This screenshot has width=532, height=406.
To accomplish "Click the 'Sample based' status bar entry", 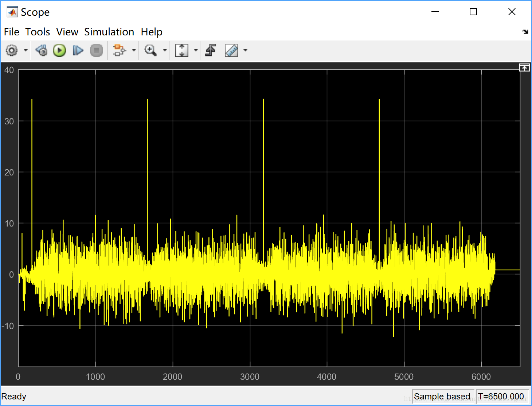I will pyautogui.click(x=442, y=397).
